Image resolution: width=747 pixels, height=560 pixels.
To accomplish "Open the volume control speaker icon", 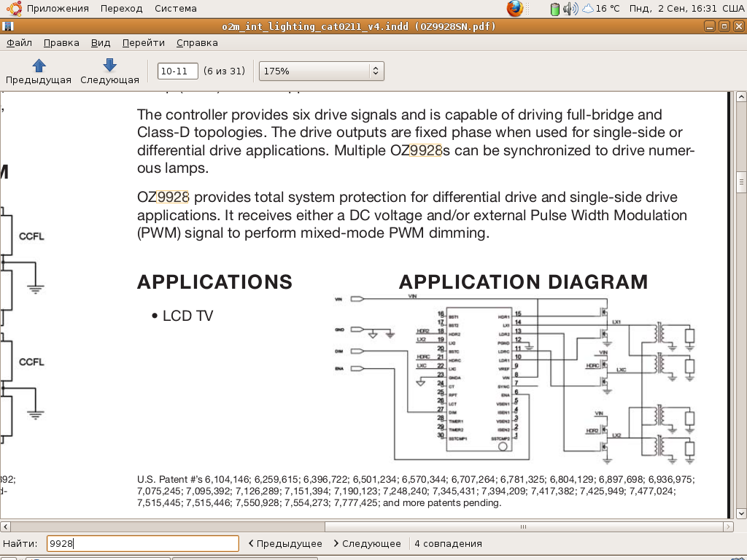I will (x=570, y=9).
